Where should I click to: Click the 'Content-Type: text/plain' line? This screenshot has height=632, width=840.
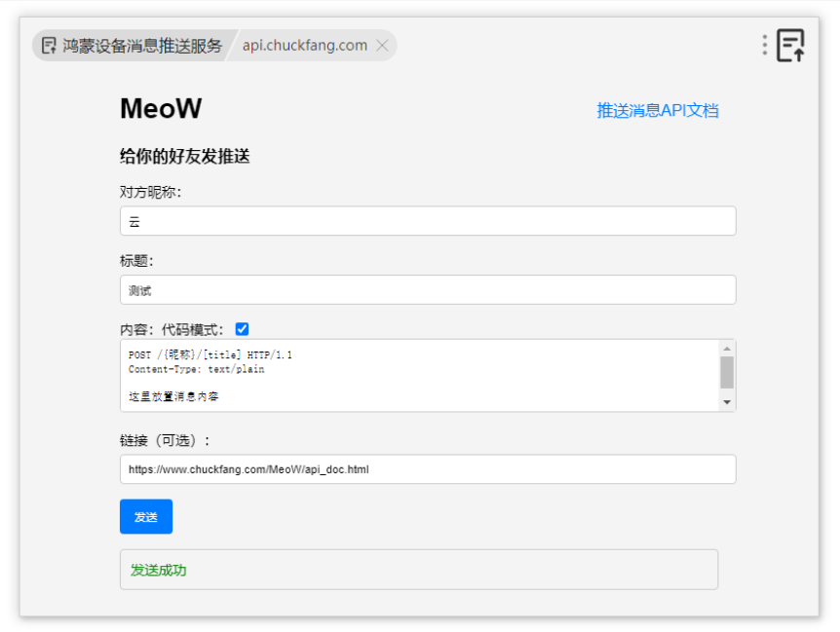point(196,369)
